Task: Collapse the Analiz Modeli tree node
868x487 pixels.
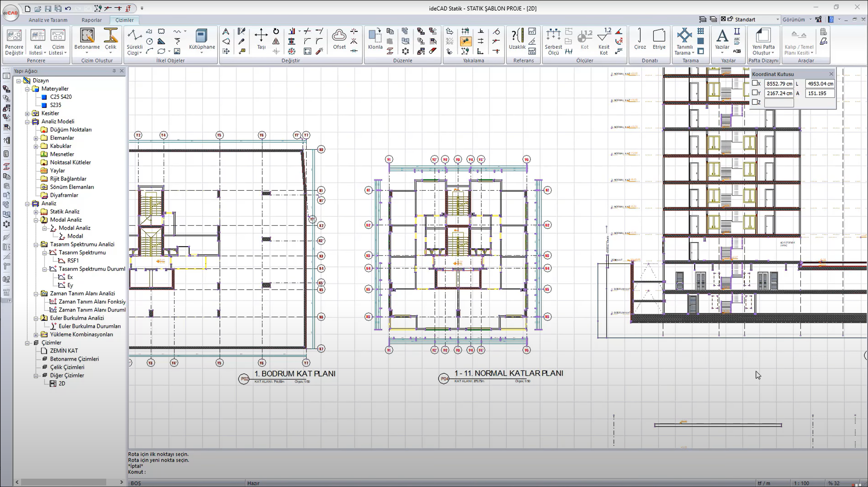Action: point(27,122)
